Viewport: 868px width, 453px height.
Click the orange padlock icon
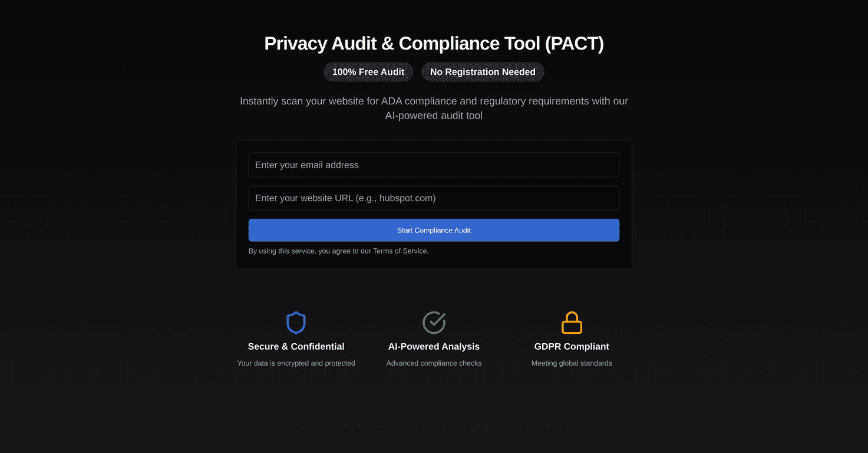point(572,323)
